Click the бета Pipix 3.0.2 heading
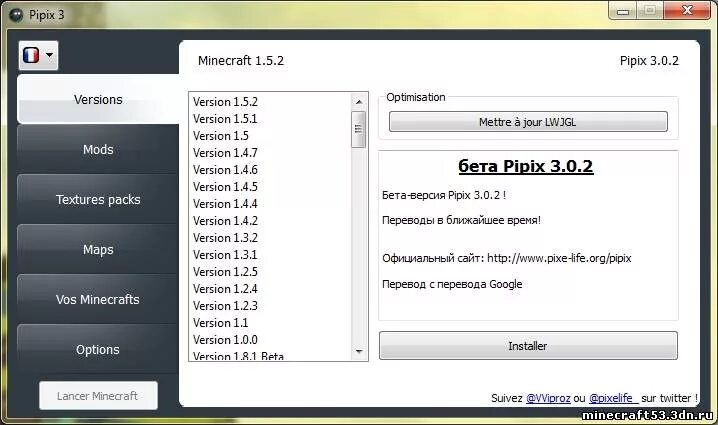This screenshot has width=718, height=425. (526, 166)
